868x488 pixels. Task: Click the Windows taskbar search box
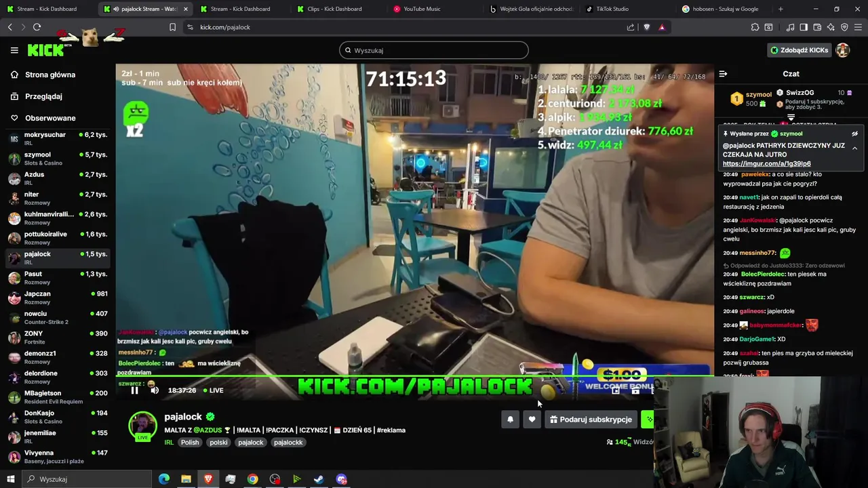(86, 479)
